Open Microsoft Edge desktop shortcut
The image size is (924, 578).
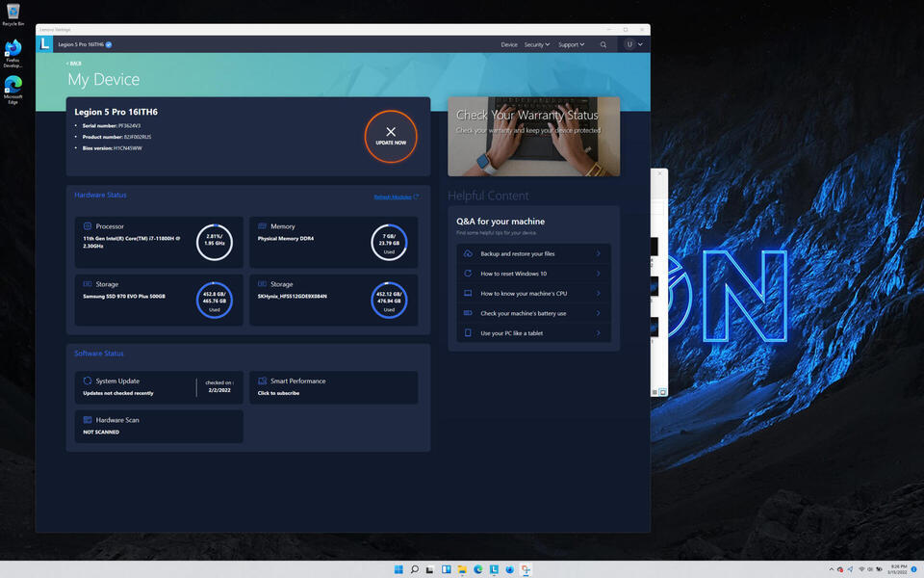(13, 90)
